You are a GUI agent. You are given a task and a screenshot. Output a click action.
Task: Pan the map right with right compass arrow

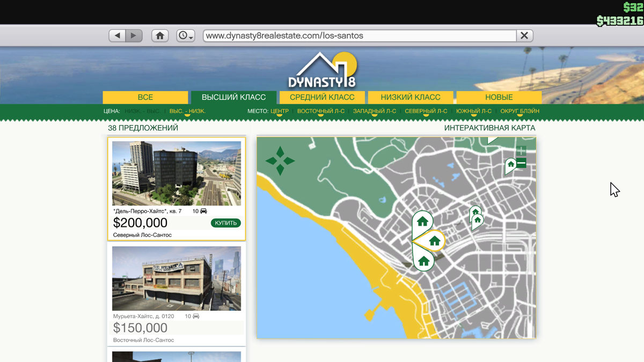click(289, 161)
